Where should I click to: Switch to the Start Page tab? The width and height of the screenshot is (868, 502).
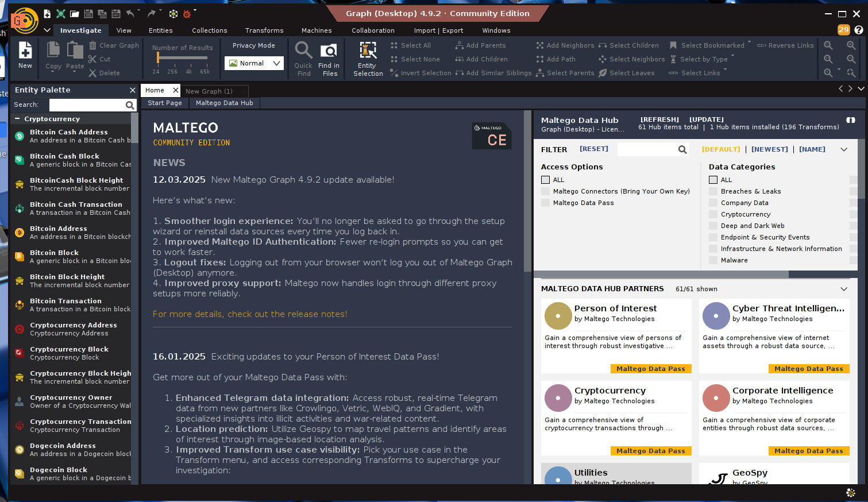[x=165, y=103]
